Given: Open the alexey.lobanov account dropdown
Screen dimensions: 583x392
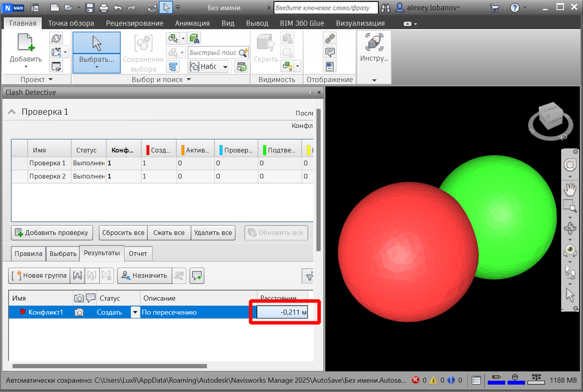Looking at the screenshot, I should [458, 7].
